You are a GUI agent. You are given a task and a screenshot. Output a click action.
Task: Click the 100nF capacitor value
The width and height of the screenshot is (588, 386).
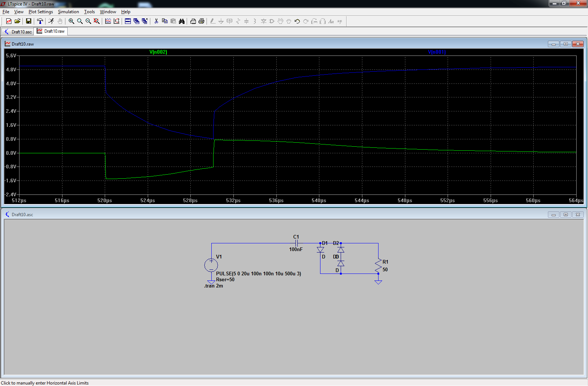tap(296, 249)
